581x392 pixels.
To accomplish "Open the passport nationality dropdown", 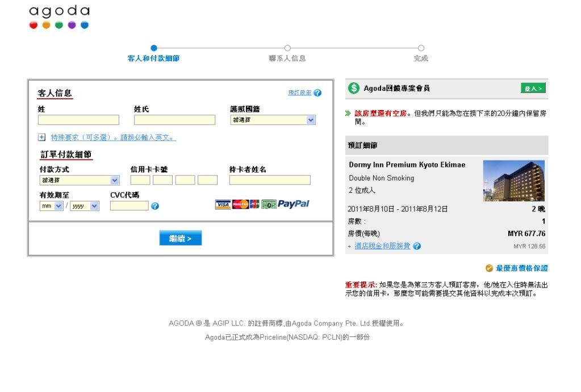I will pyautogui.click(x=273, y=120).
